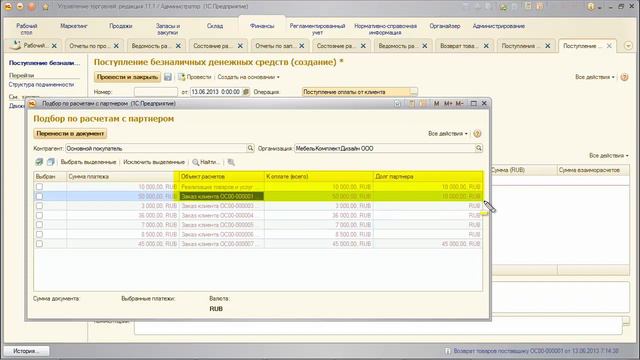
Task: Click the forward navigation arrow in title bar
Action: (31, 7)
